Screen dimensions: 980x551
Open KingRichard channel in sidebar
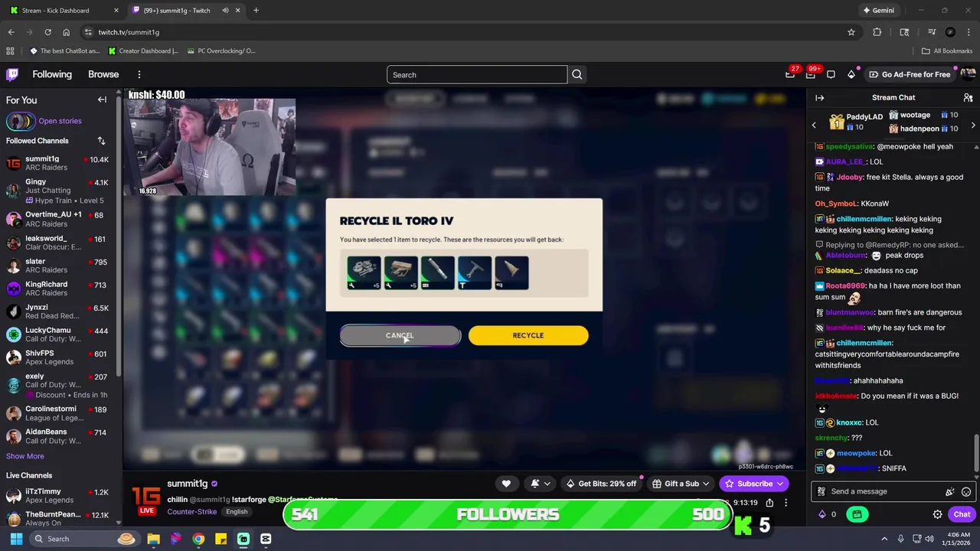pos(57,289)
